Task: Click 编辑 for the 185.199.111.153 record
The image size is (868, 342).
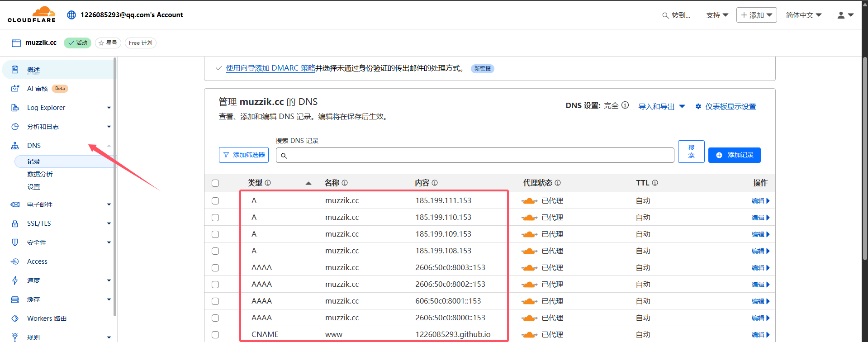Action: click(760, 201)
